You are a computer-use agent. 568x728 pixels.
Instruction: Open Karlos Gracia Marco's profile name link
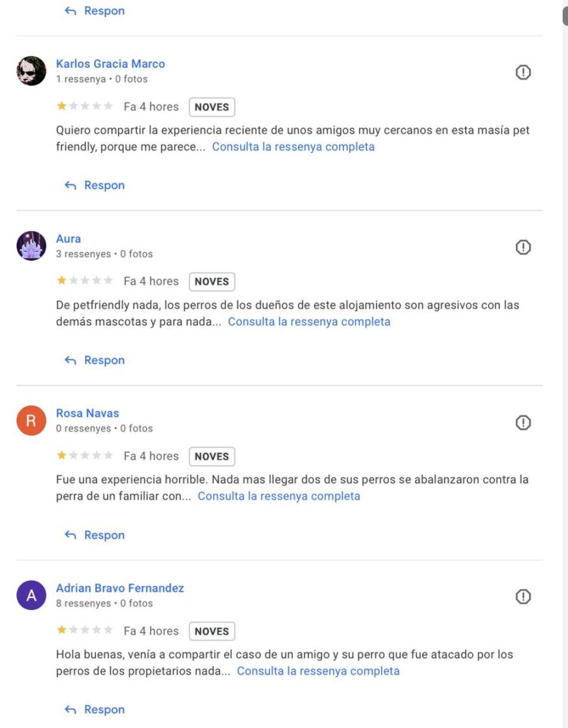110,63
